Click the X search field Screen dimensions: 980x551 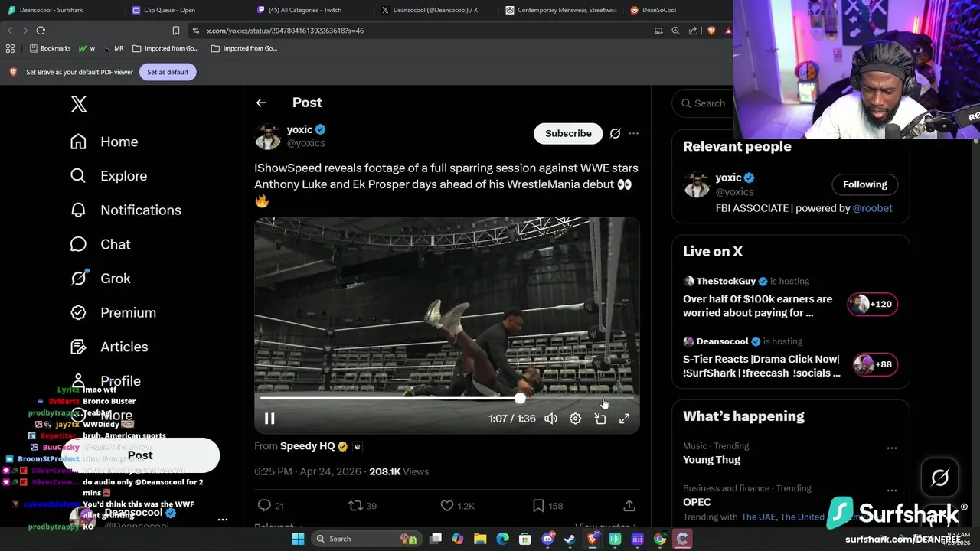pos(703,103)
